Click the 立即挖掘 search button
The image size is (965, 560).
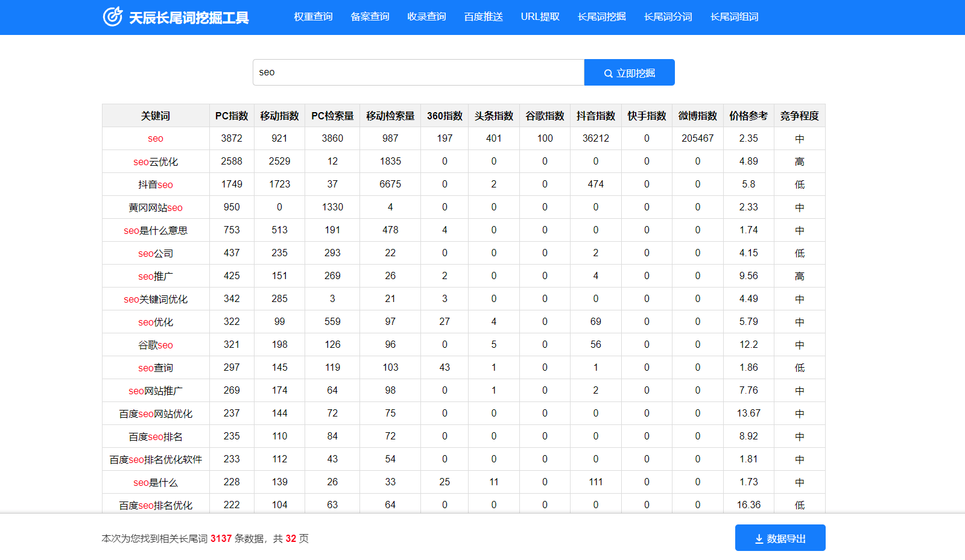click(x=630, y=72)
